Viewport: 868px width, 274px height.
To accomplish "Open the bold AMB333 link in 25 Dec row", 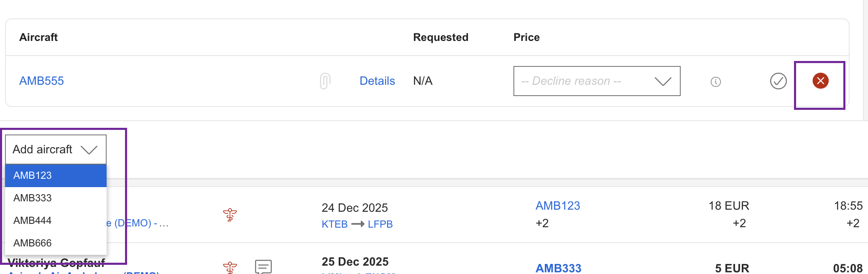I will click(x=558, y=268).
